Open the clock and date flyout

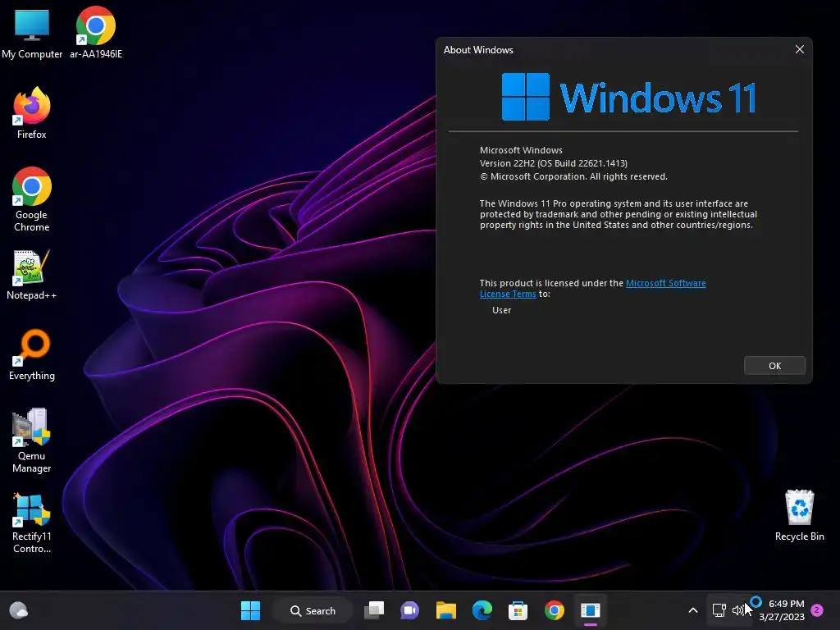click(782, 610)
